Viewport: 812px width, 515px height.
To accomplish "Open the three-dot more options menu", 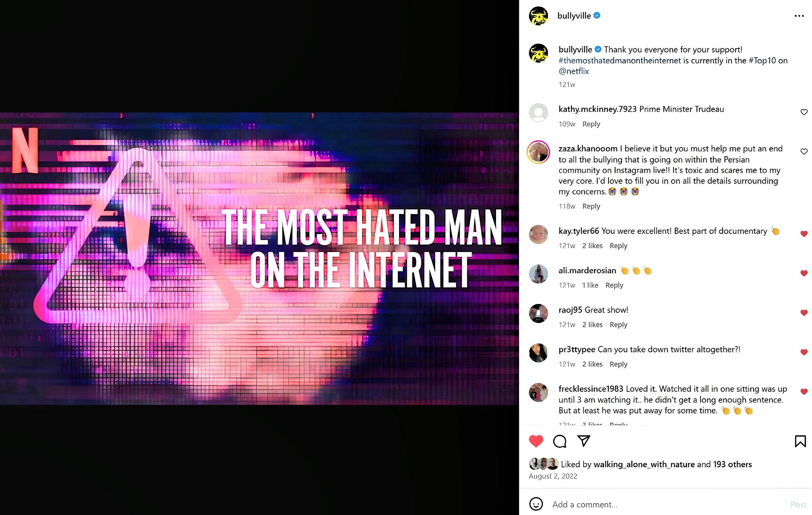I will point(799,16).
